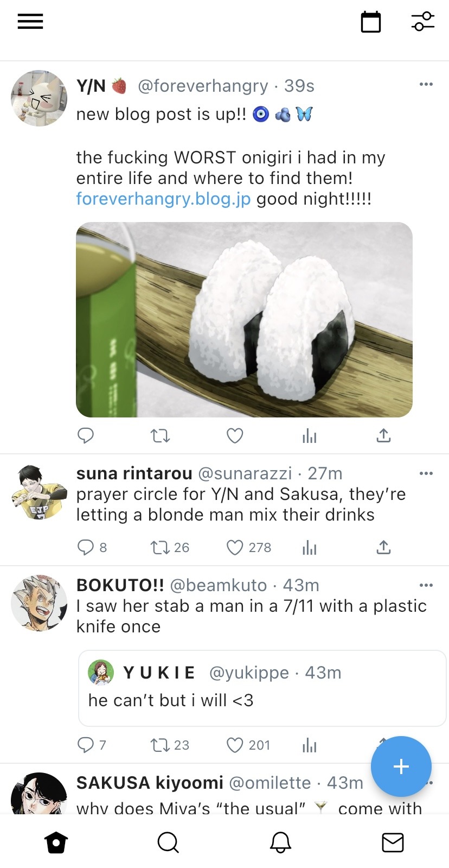
Task: Compose a new tweet with plus button
Action: point(401,766)
